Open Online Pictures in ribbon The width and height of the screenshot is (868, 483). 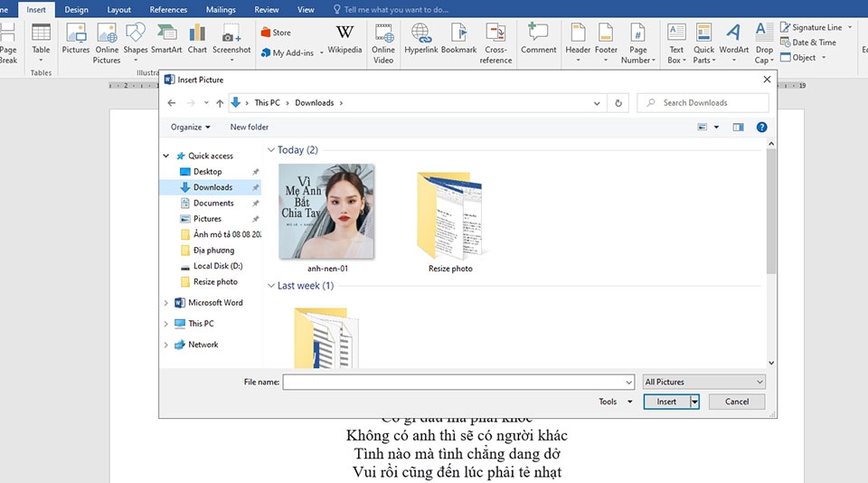(x=107, y=43)
